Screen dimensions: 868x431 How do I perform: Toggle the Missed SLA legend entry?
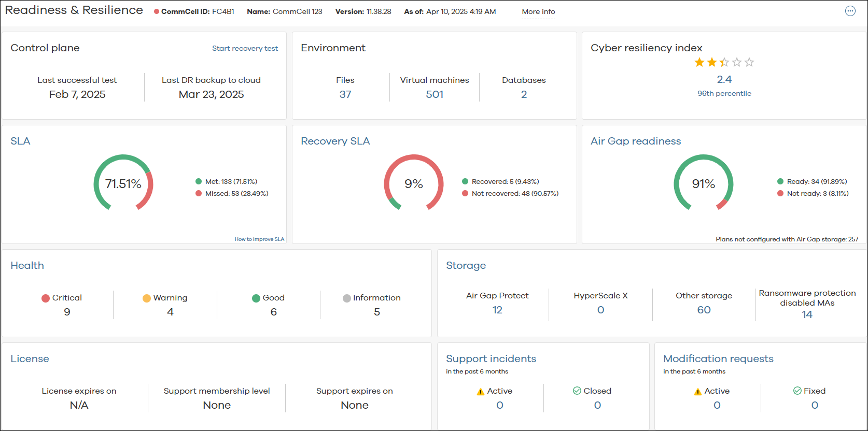click(x=232, y=194)
